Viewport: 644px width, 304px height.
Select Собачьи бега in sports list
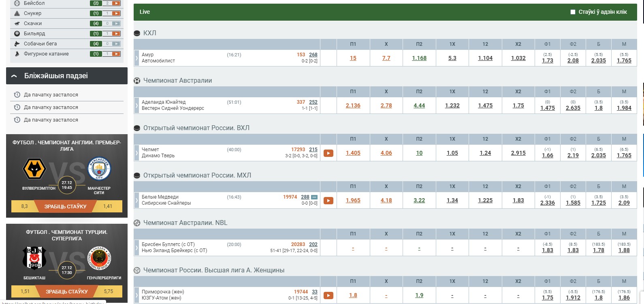pyautogui.click(x=40, y=44)
